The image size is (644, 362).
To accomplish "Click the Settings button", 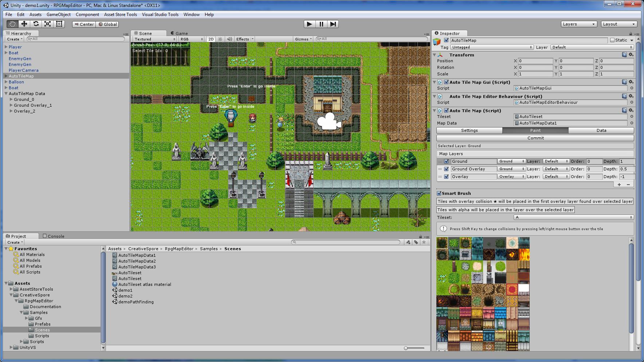I will [469, 130].
